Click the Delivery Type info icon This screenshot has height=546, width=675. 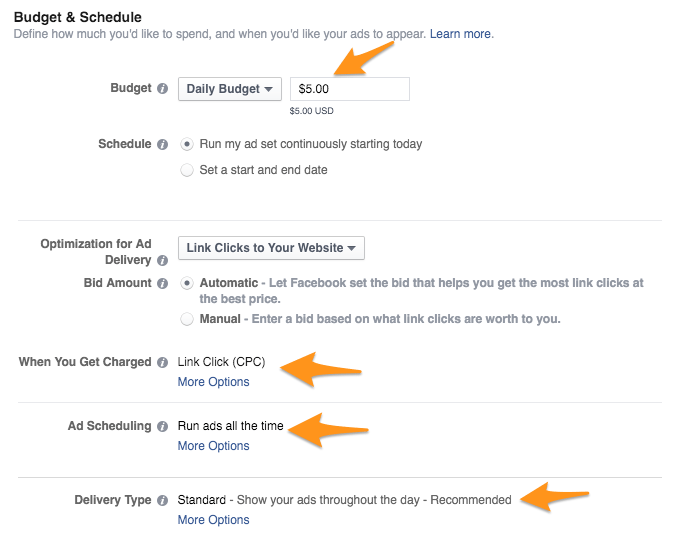coord(162,500)
